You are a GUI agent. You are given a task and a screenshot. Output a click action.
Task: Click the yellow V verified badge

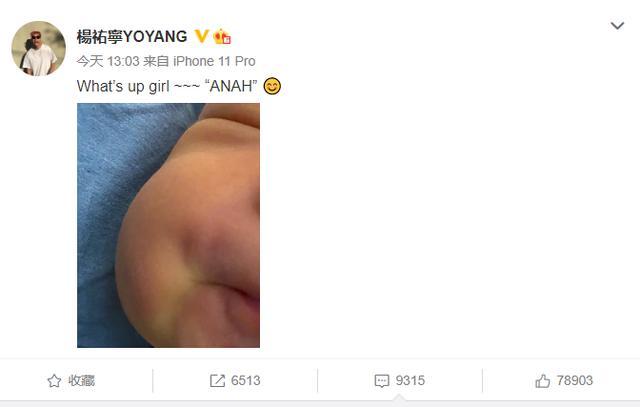tap(201, 36)
